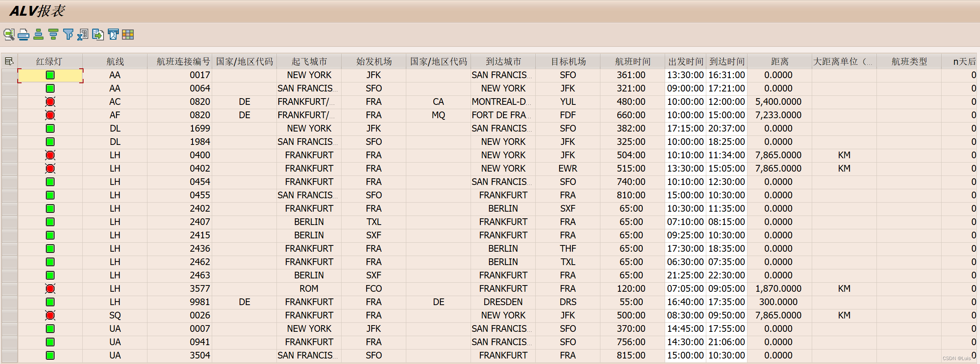Select row marker for flight LH 0455

[9, 195]
